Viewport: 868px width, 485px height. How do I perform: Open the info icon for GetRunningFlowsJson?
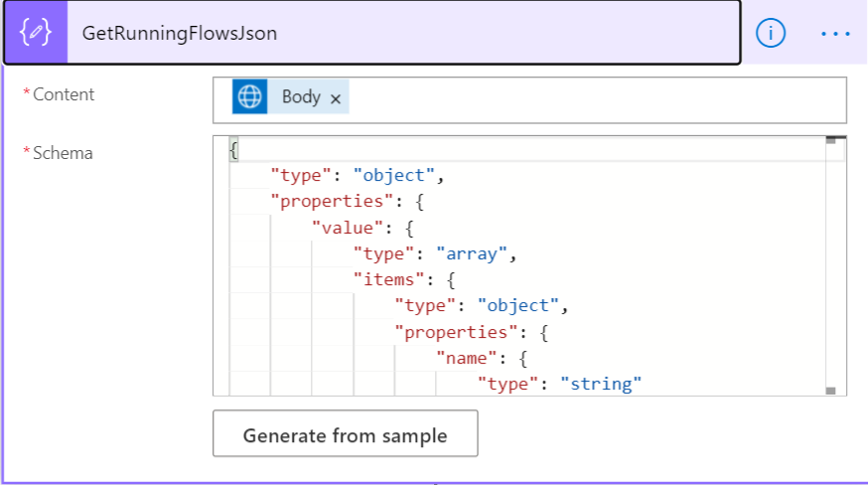[x=771, y=33]
